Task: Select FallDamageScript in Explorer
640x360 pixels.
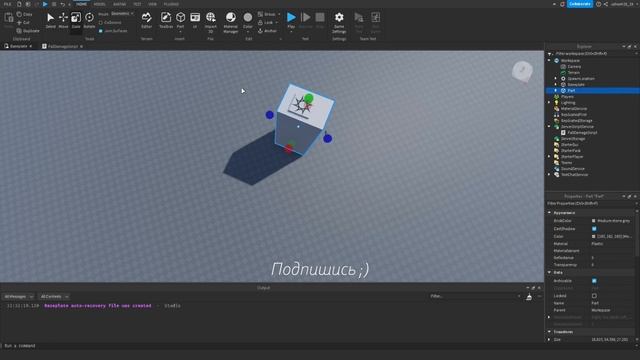Action: (582, 132)
